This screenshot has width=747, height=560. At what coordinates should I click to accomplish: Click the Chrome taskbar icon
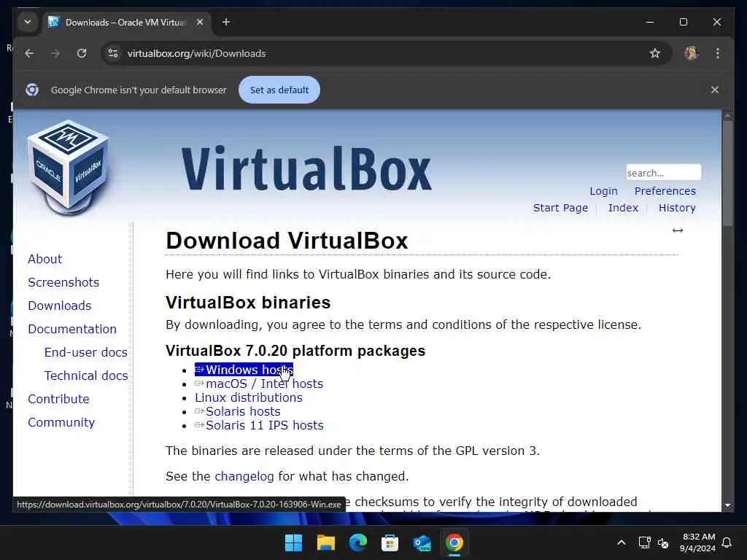coord(454,542)
